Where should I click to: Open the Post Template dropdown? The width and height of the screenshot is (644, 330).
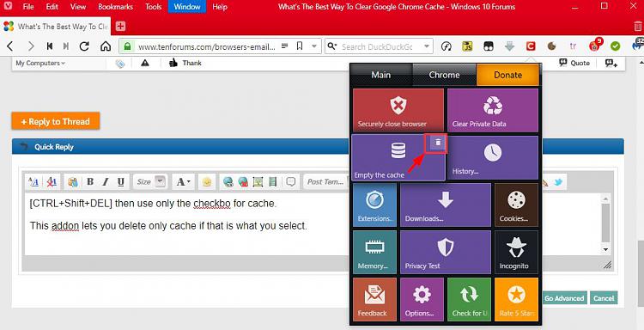point(325,181)
